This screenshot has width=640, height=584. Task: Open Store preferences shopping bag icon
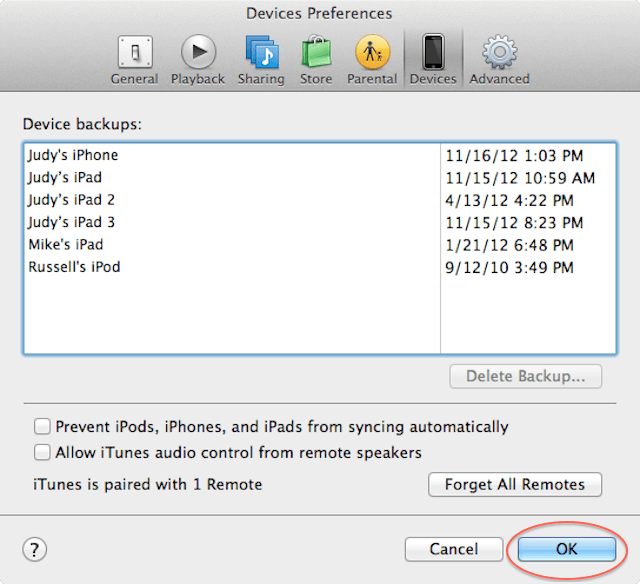(316, 51)
